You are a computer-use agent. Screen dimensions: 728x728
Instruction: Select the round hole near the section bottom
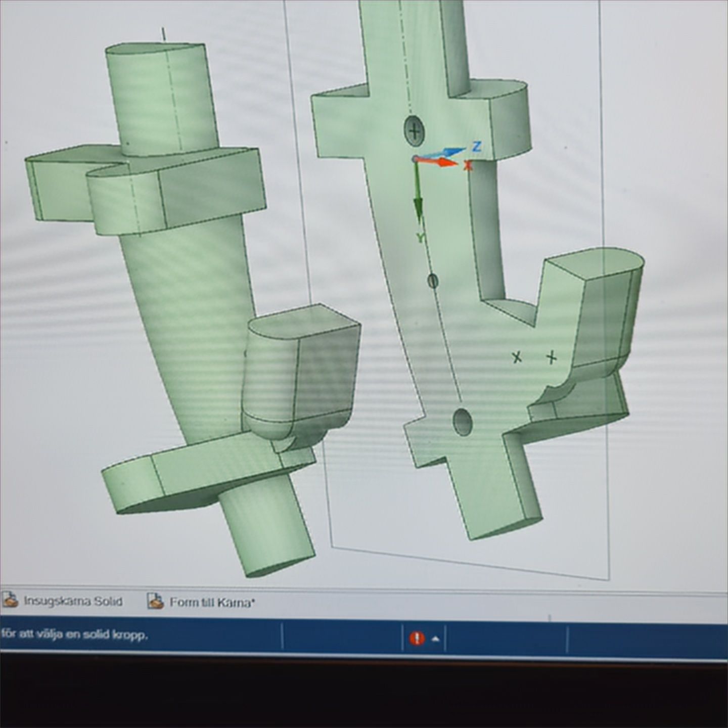point(463,422)
